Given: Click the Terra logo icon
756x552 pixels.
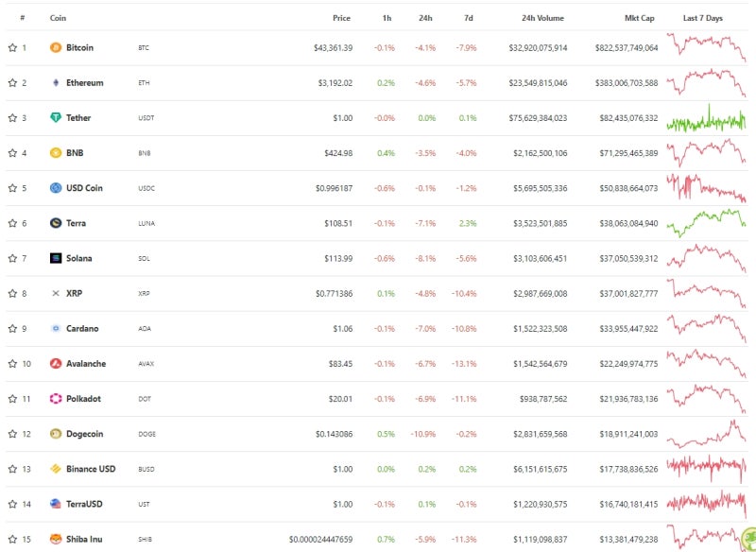Looking at the screenshot, I should point(56,223).
